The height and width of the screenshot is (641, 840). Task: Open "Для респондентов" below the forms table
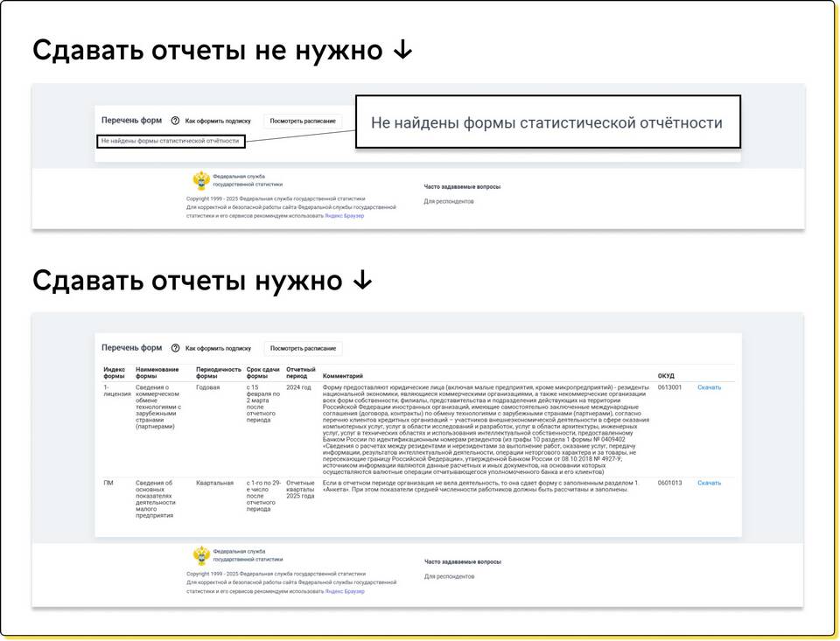pyautogui.click(x=449, y=576)
